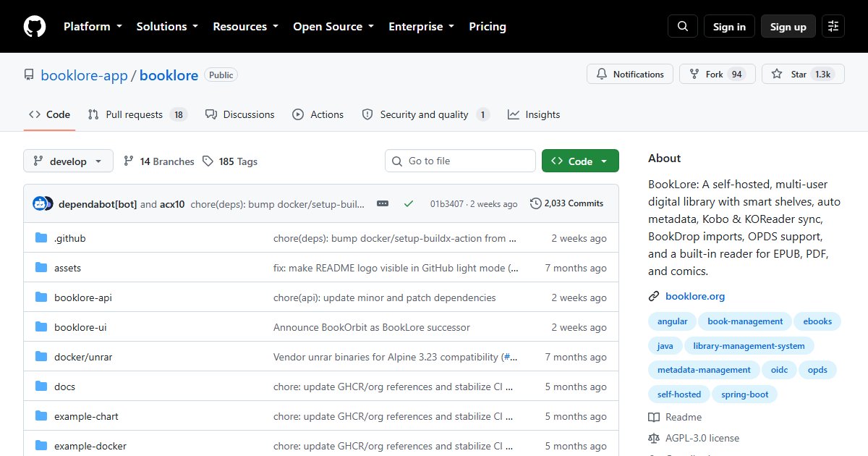Image resolution: width=868 pixels, height=456 pixels.
Task: Select the angular topic tag
Action: click(x=673, y=321)
